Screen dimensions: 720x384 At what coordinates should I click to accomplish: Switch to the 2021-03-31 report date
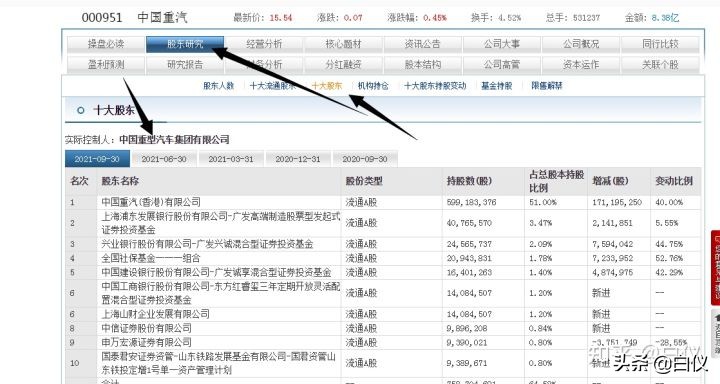tap(231, 159)
